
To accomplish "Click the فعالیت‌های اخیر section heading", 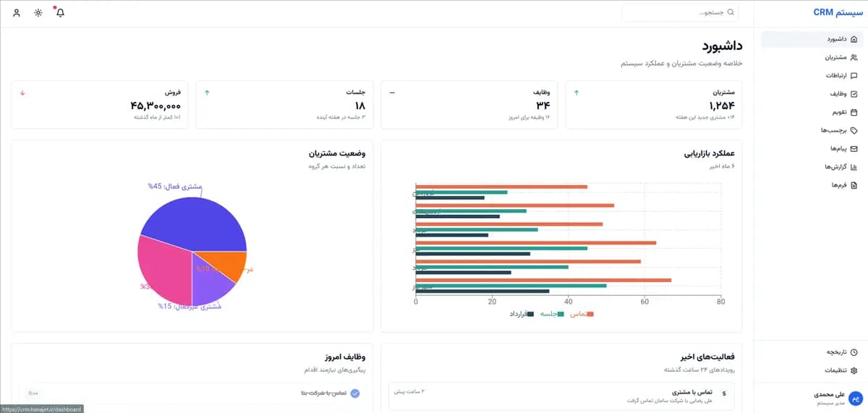I will [x=708, y=357].
